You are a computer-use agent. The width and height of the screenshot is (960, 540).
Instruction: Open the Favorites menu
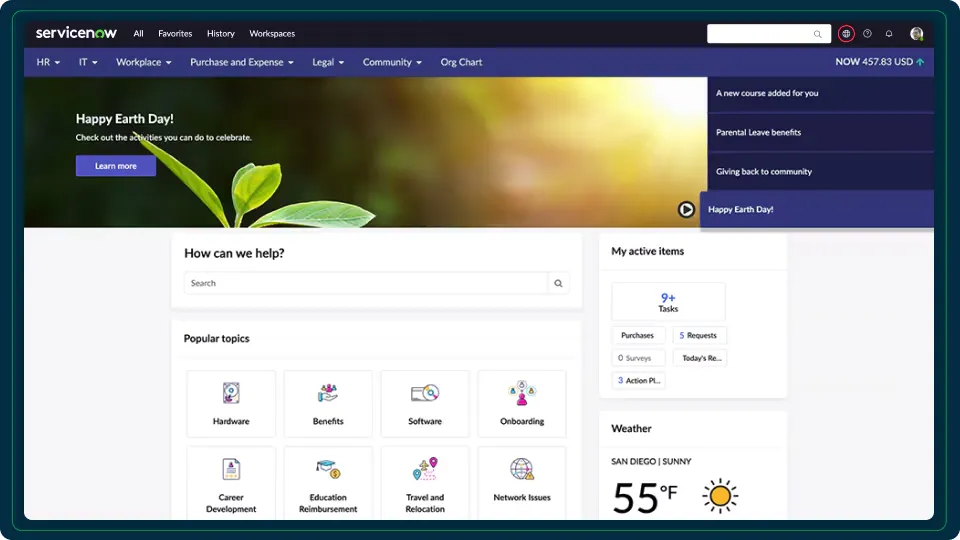click(175, 34)
